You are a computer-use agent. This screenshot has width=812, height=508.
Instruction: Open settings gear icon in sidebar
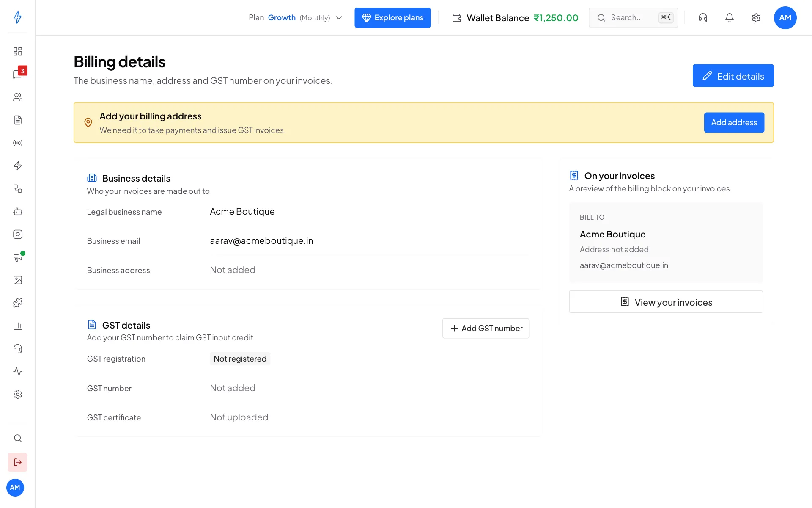[17, 394]
